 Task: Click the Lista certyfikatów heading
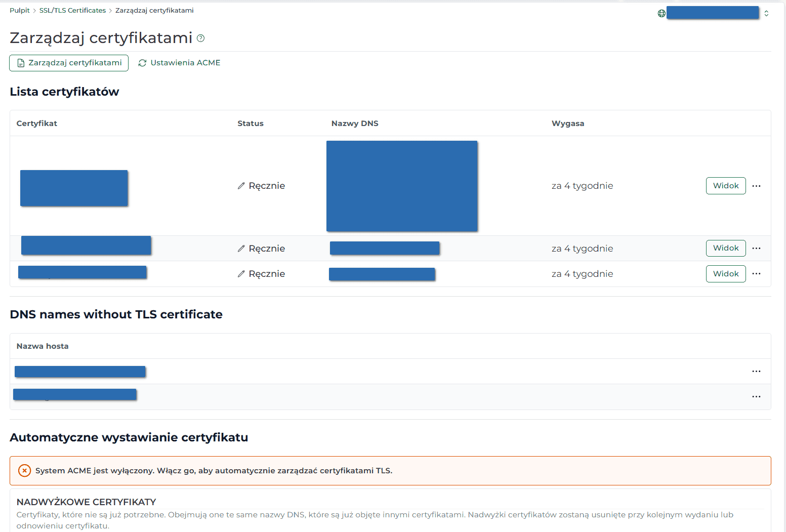[x=64, y=92]
